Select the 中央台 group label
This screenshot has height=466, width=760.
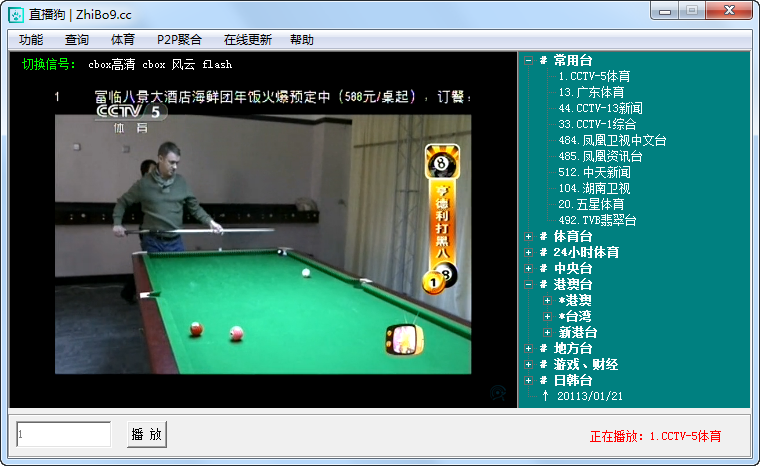[566, 269]
